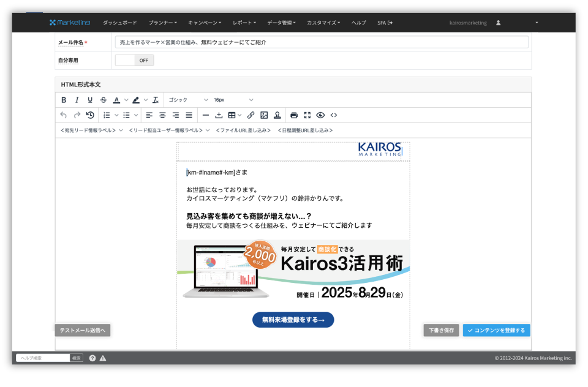Open the カスタマイズ menu

tap(323, 23)
